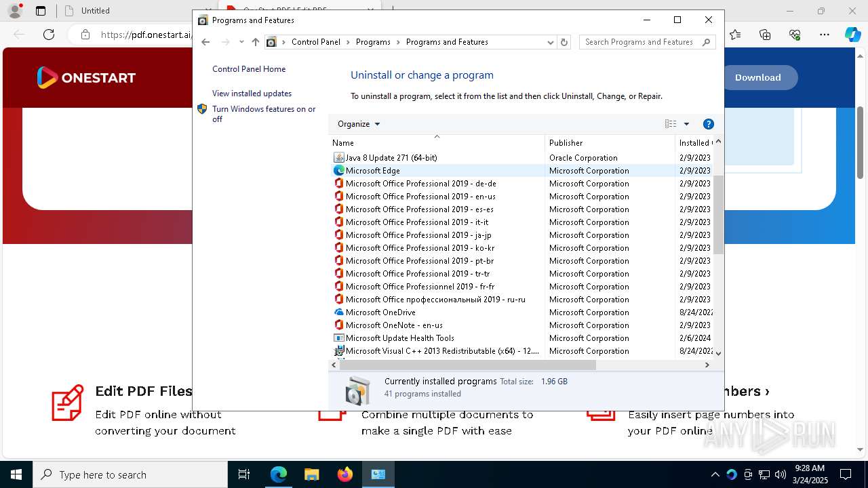Select Microsoft OneDrive program icon

[x=339, y=312]
